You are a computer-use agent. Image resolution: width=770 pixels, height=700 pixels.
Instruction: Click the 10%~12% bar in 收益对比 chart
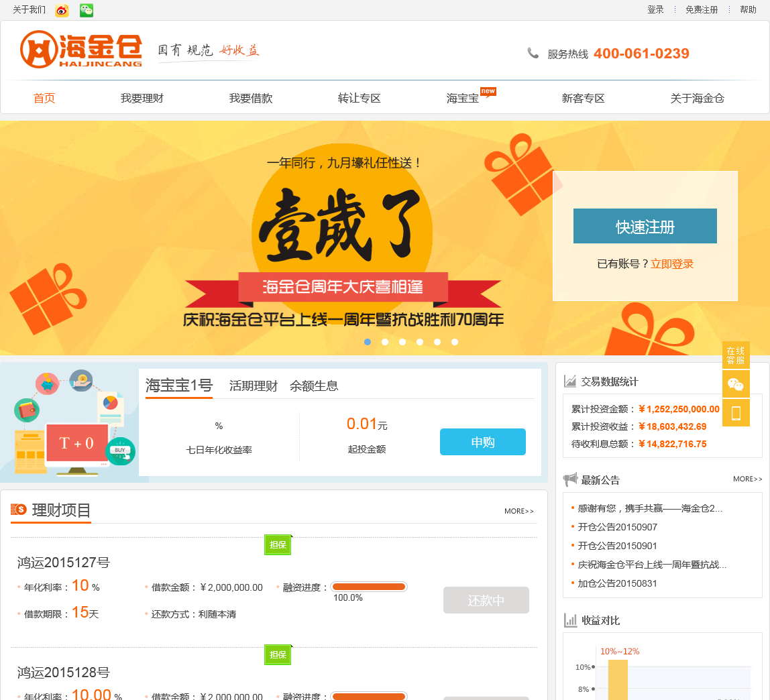[x=618, y=680]
